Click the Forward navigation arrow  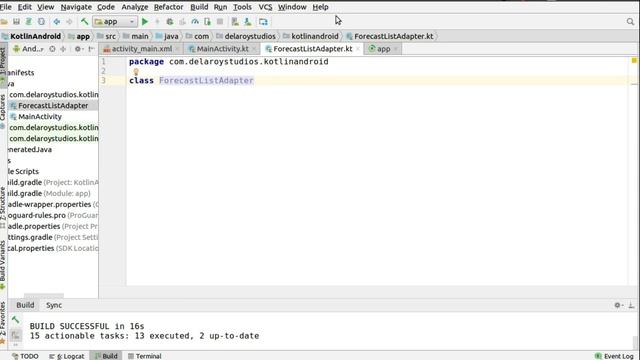[x=69, y=22]
